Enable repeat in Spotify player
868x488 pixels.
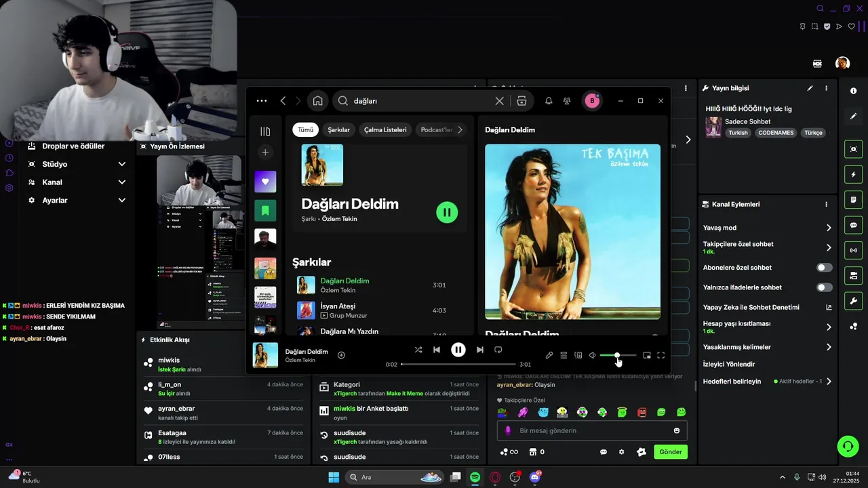pyautogui.click(x=498, y=350)
